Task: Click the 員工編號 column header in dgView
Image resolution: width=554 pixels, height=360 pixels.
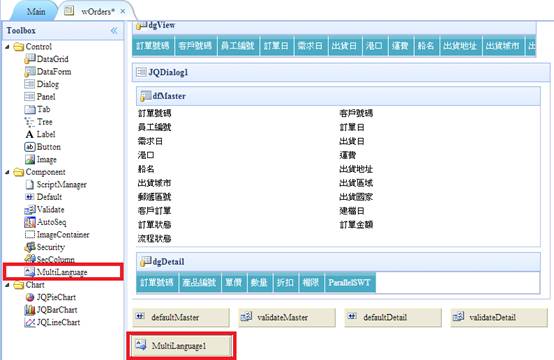Action: pyautogui.click(x=238, y=46)
